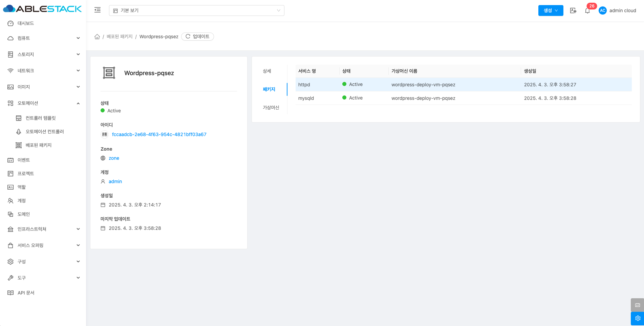Open the zone link
The width and height of the screenshot is (644, 326).
tap(114, 158)
